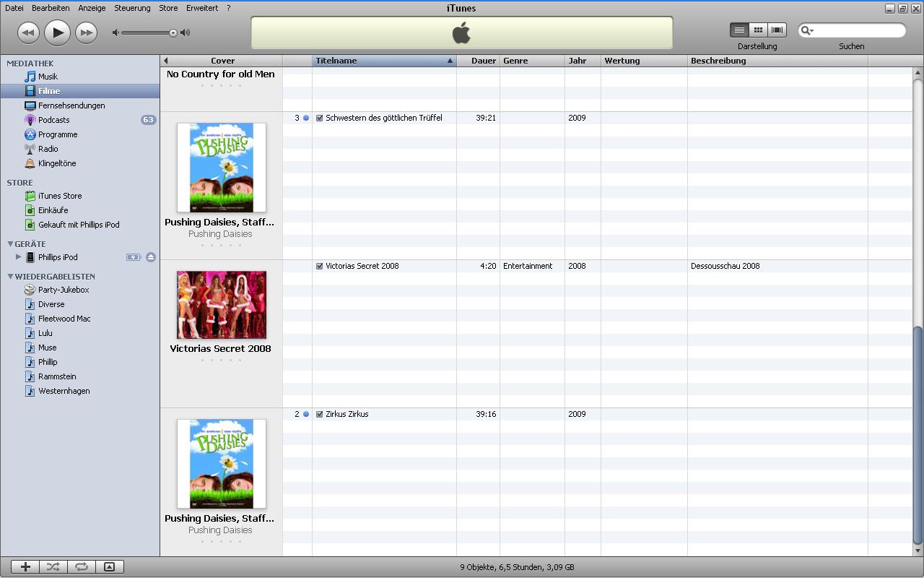Open the Store menu
The width and height of the screenshot is (924, 578).
(x=168, y=8)
